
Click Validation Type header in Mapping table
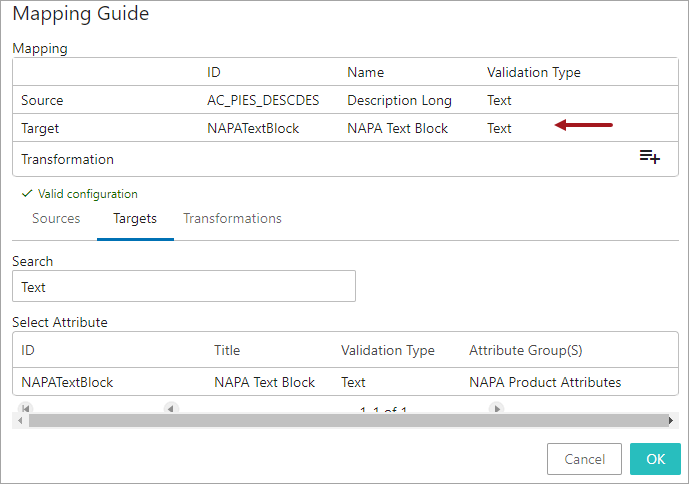(533, 72)
